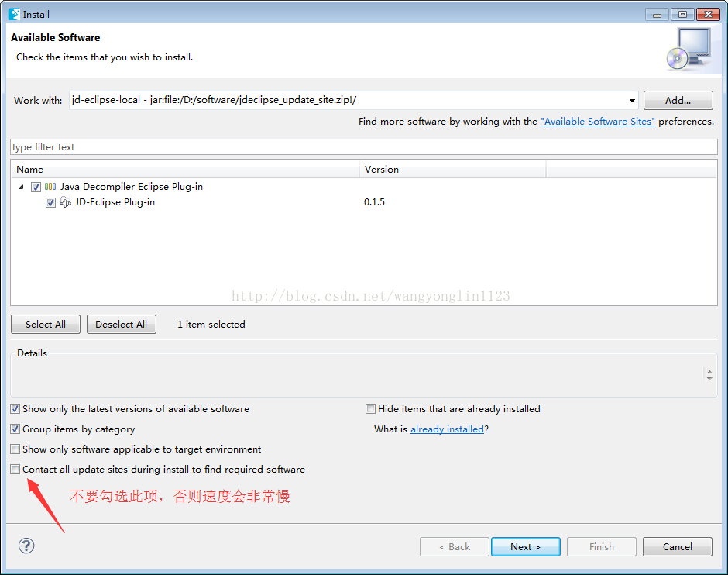Toggle the Java Decompiler Eclipse Plug-in checkbox
Screen dimensions: 728x575
36,187
